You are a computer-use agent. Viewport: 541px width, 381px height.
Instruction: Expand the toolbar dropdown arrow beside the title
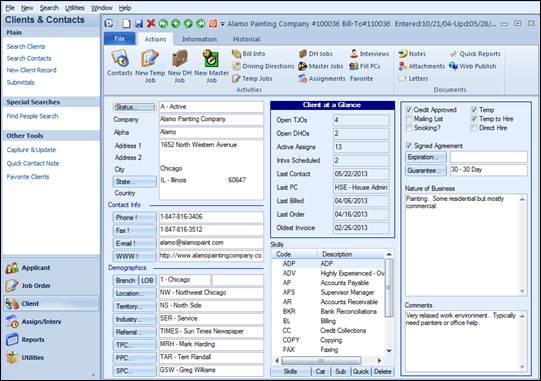pos(223,24)
